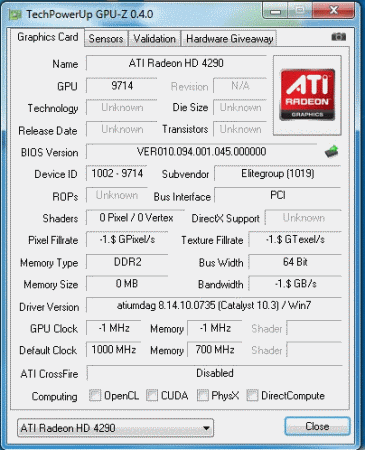Click the ATI Radeon logo image
The width and height of the screenshot is (365, 450).
tap(307, 95)
